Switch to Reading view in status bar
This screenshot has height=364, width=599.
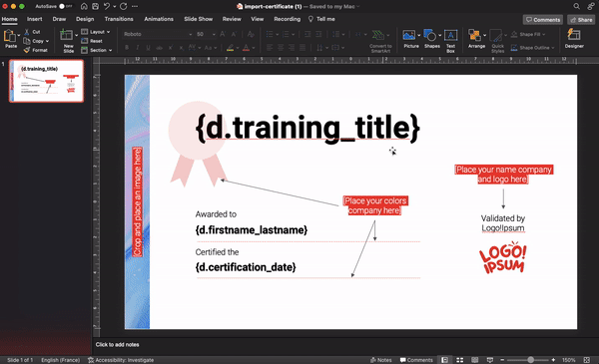(x=475, y=360)
